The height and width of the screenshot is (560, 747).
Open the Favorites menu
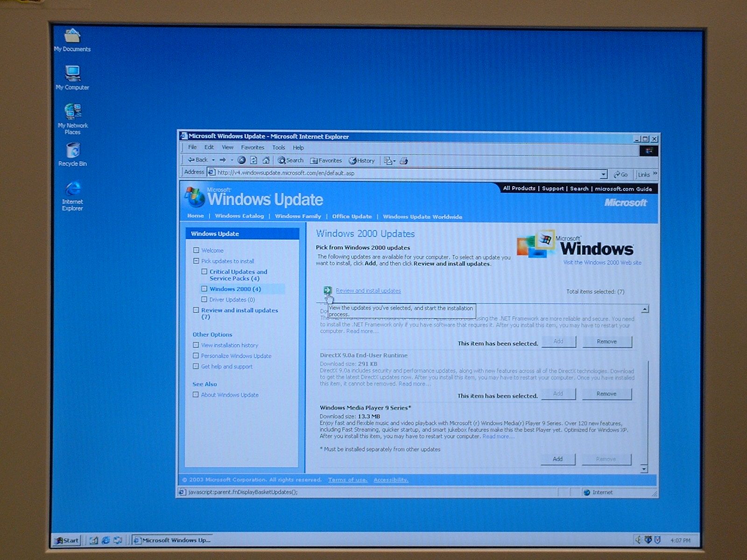[253, 147]
